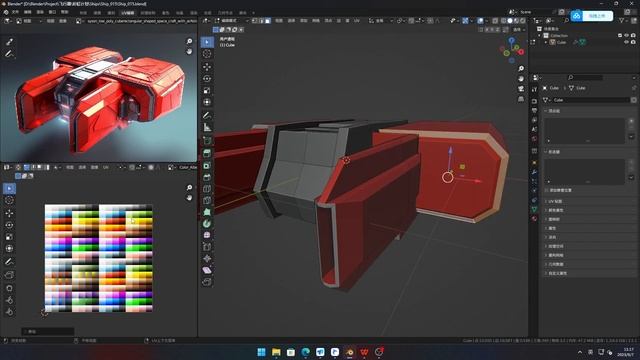640x360 pixels.
Task: Open the View menu in the 3D viewport header
Action: (x=279, y=20)
